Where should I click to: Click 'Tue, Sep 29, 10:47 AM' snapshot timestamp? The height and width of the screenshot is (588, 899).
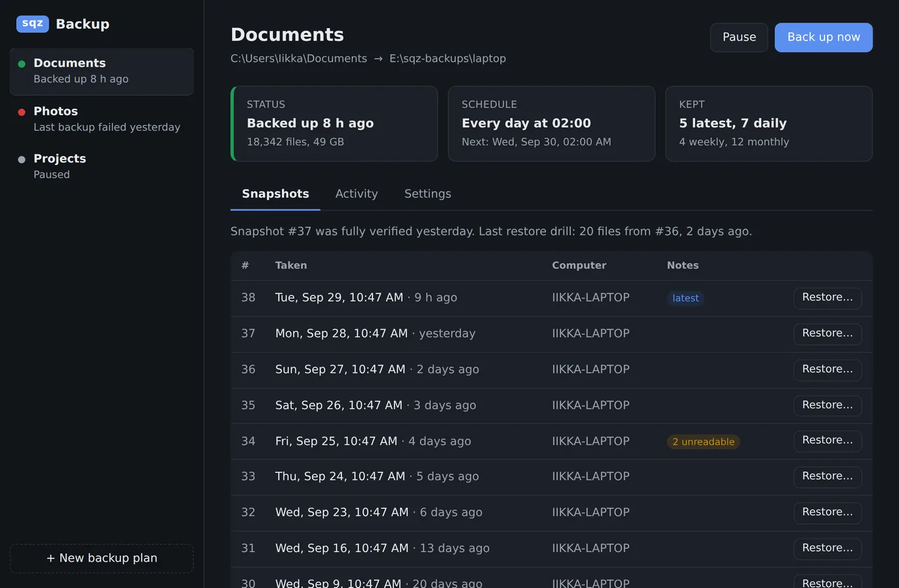pyautogui.click(x=339, y=298)
